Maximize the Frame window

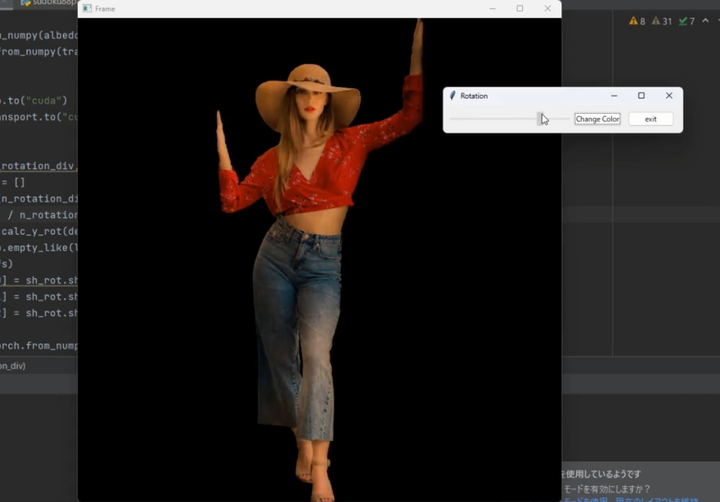pos(519,9)
